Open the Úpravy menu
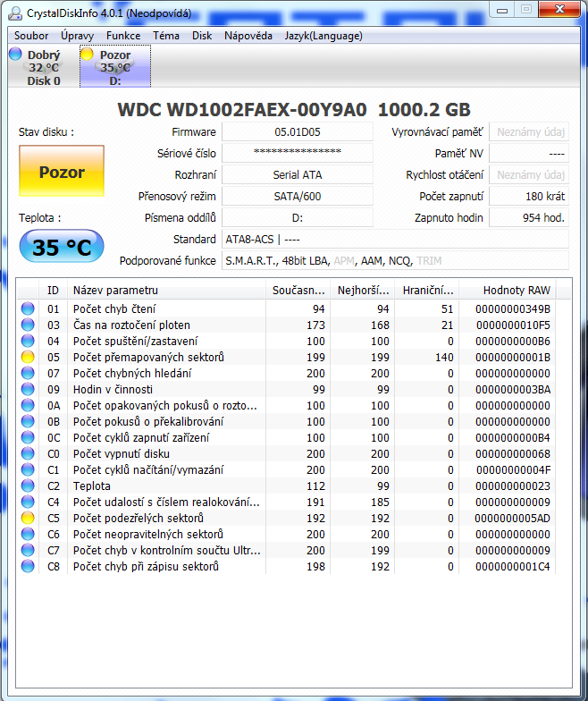This screenshot has height=701, width=588. coord(77,36)
